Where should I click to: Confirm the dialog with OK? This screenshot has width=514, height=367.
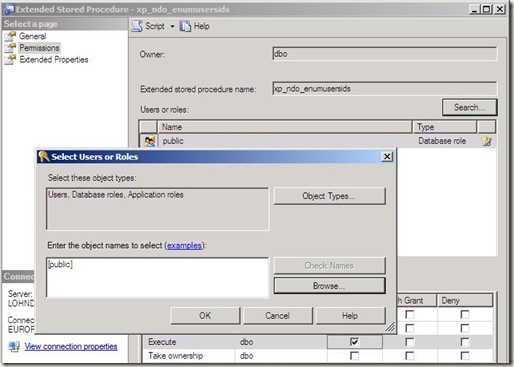pyautogui.click(x=205, y=316)
